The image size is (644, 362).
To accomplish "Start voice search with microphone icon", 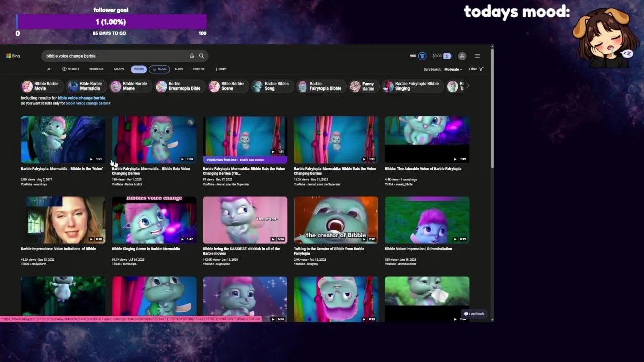I will tap(192, 56).
